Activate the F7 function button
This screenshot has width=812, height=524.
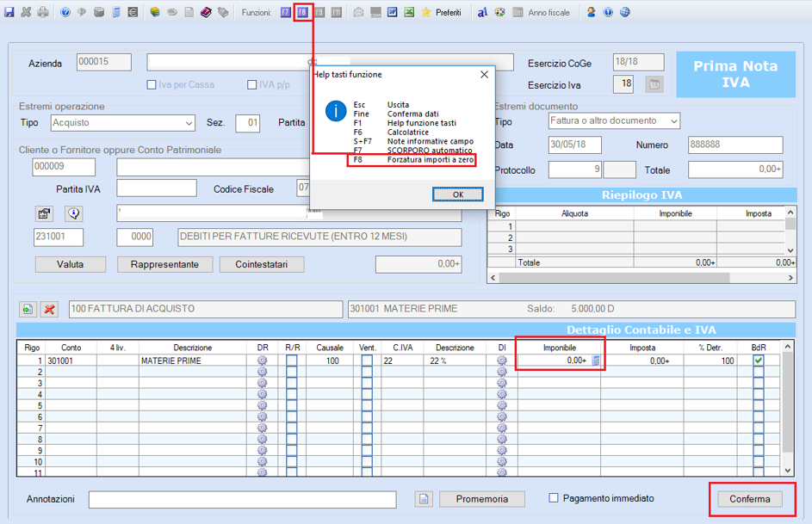(x=285, y=12)
